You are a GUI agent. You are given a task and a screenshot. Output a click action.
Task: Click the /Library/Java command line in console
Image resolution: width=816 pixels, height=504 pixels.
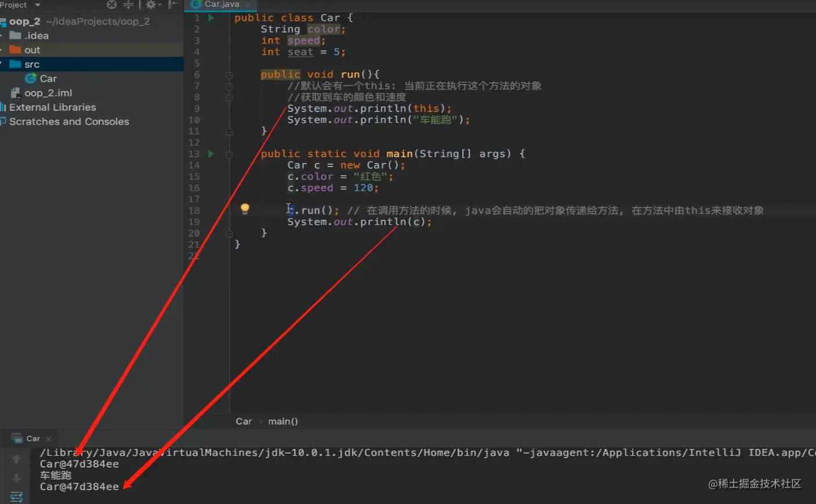pos(427,452)
